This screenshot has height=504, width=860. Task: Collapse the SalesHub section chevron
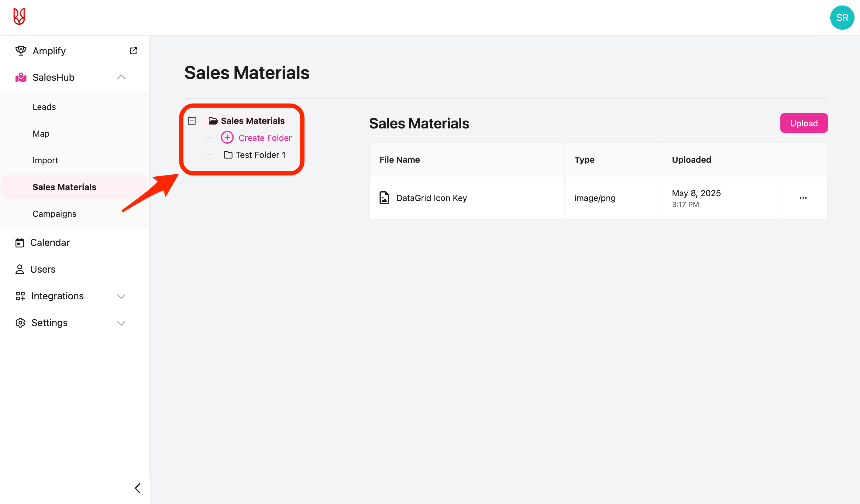click(x=121, y=77)
